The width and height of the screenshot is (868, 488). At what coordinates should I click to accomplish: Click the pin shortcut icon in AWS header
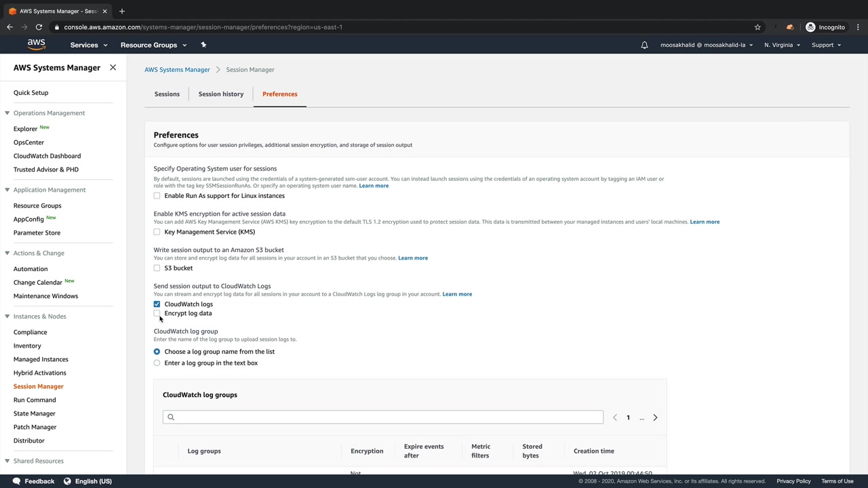(203, 45)
